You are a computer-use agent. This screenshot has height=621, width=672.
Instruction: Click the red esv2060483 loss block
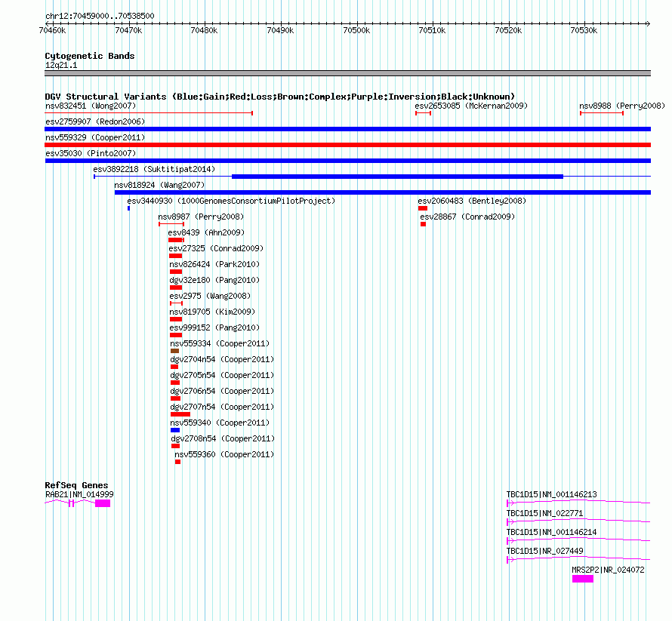coord(423,208)
